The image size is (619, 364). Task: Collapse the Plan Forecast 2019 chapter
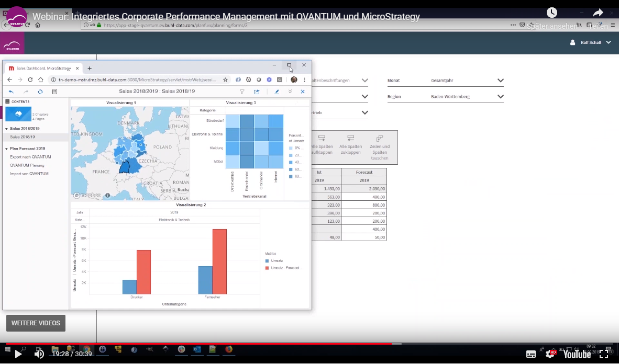click(7, 149)
